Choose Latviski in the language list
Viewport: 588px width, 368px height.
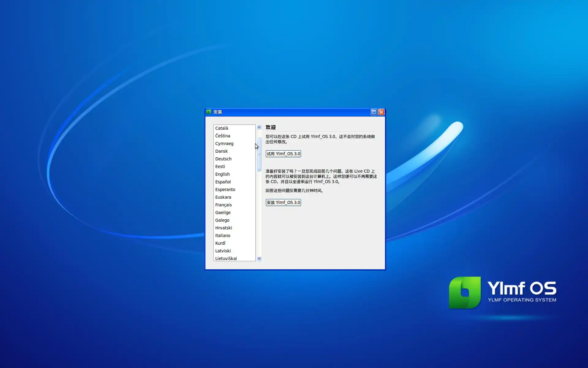(223, 251)
